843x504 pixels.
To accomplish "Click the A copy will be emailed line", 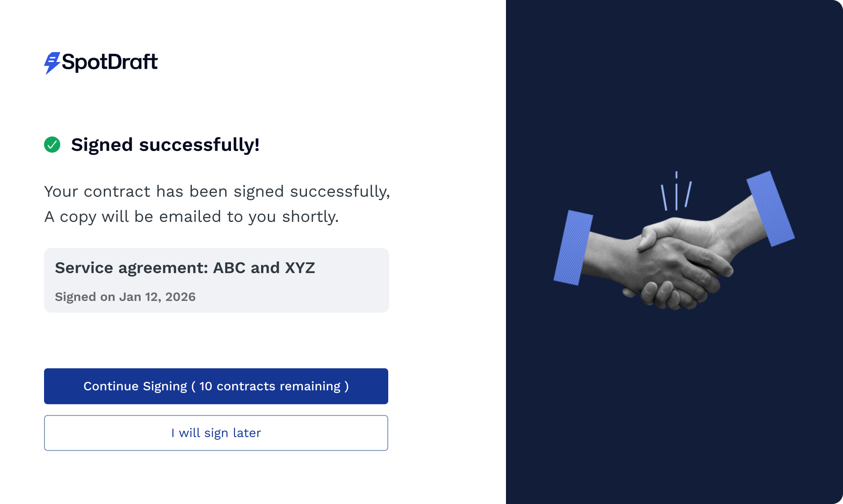I will click(191, 217).
